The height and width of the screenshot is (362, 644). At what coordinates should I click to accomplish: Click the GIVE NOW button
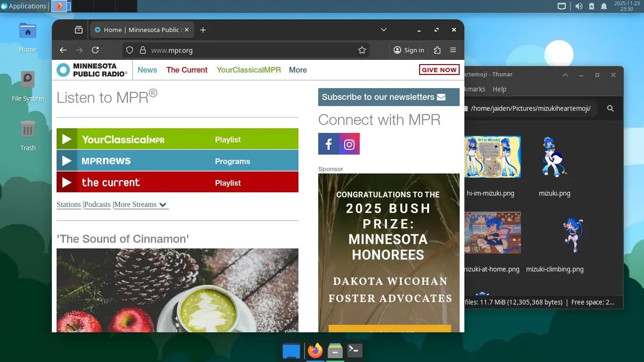tap(439, 69)
